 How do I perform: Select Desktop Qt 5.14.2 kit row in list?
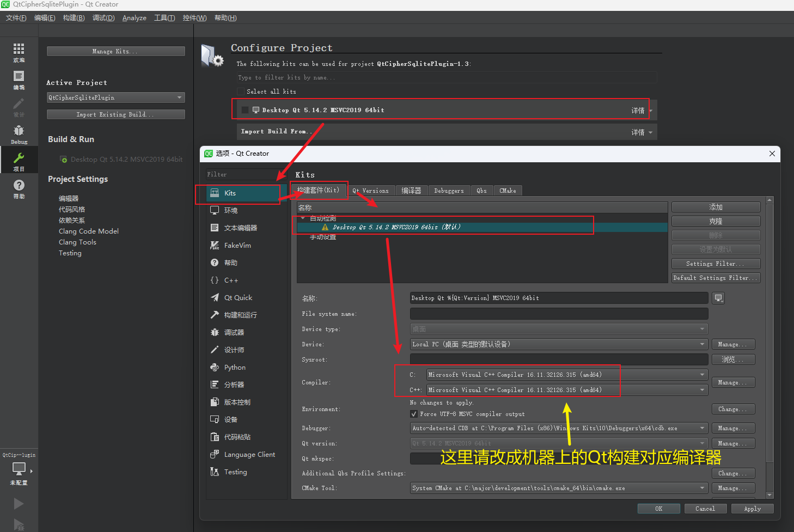(x=482, y=227)
